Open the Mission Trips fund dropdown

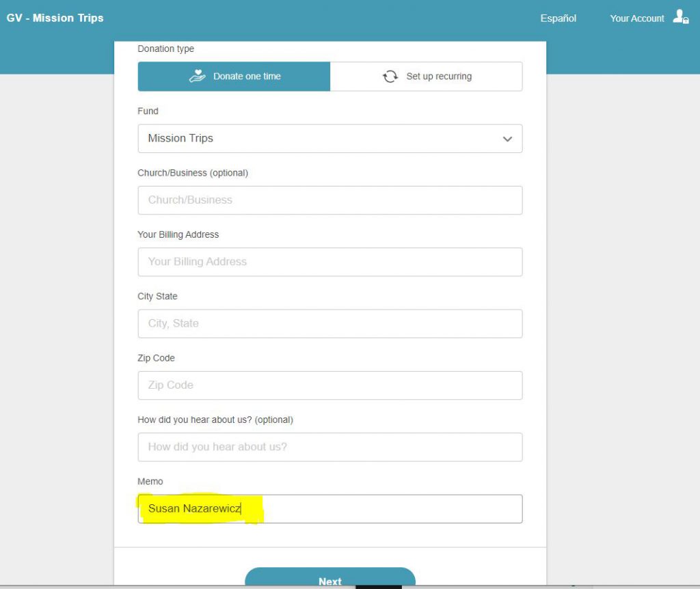(330, 138)
